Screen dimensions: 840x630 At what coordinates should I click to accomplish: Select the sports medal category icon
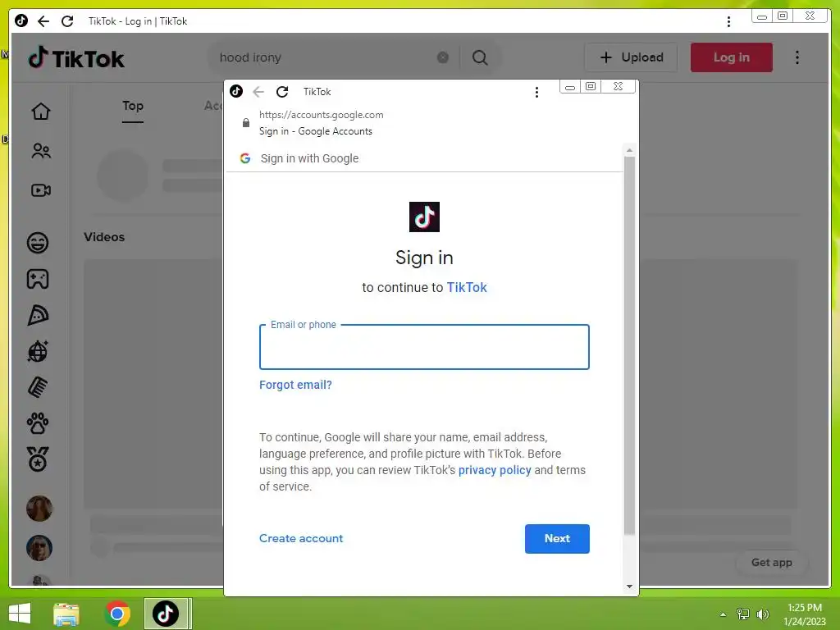(38, 459)
